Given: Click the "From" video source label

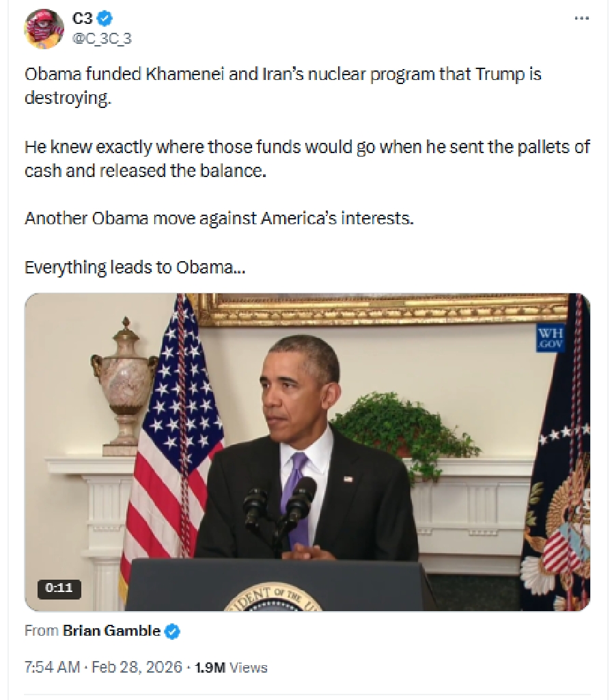Looking at the screenshot, I should [42, 630].
